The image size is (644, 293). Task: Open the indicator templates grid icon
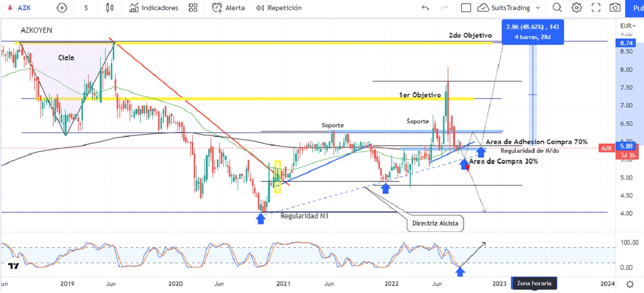[193, 8]
